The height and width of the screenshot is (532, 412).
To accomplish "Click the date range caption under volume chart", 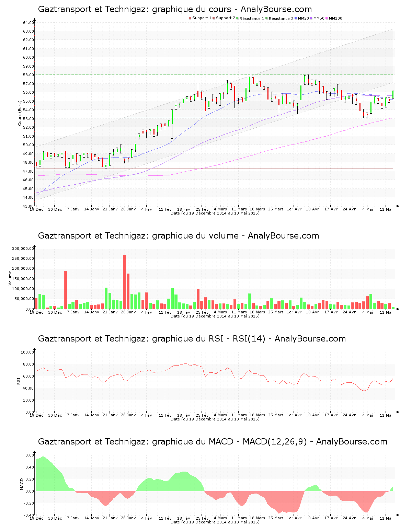I will tap(215, 316).
